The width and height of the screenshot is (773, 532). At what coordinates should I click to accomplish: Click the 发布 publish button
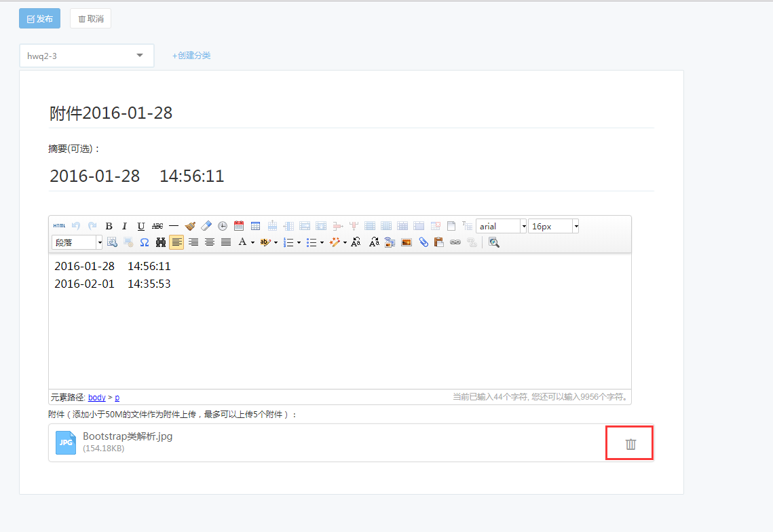(x=39, y=19)
